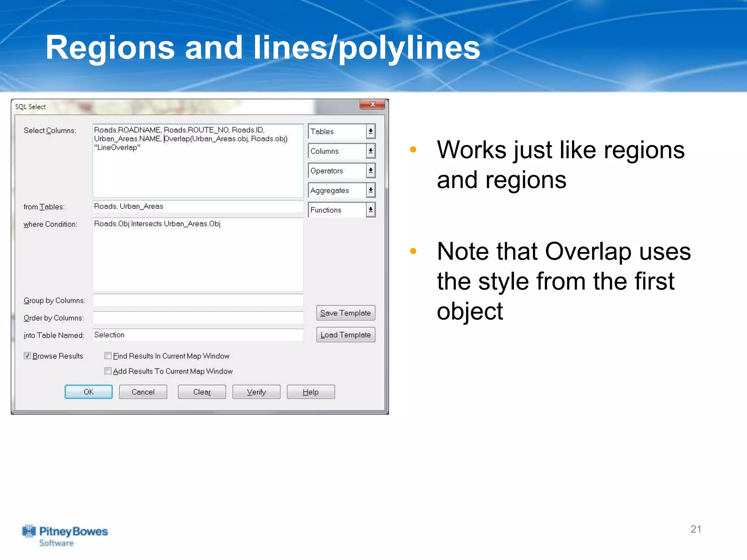Open the Tables dropdown arrow
The image size is (747, 560).
click(x=370, y=131)
